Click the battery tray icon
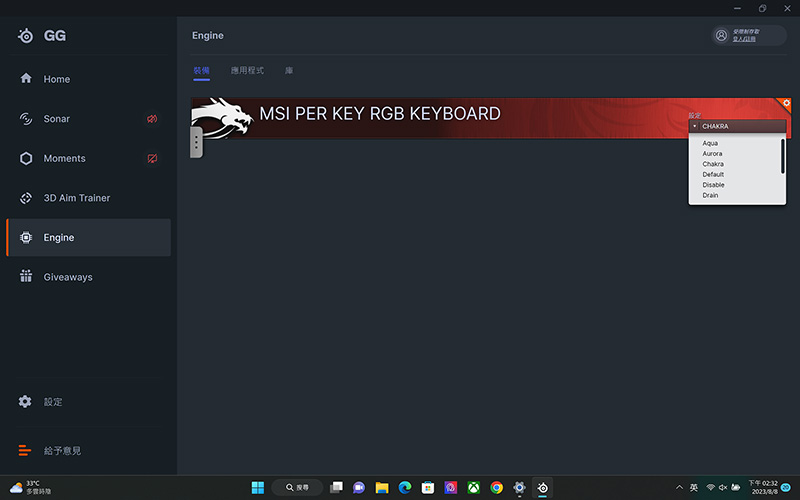The height and width of the screenshot is (500, 800). (736, 487)
